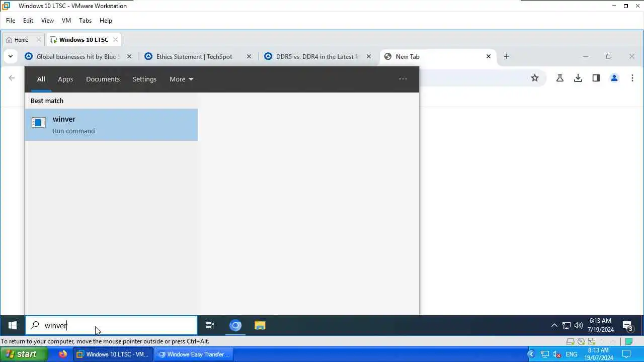This screenshot has width=644, height=362.
Task: Toggle the browser side panel
Action: pyautogui.click(x=596, y=78)
